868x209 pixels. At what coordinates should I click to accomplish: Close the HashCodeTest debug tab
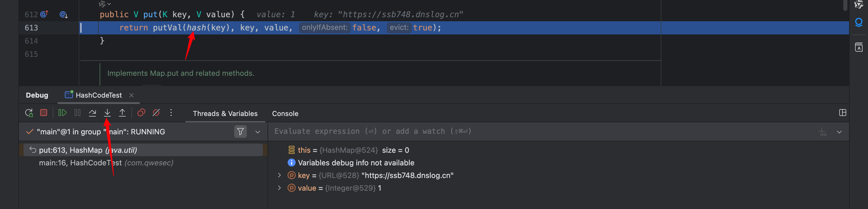pos(132,95)
